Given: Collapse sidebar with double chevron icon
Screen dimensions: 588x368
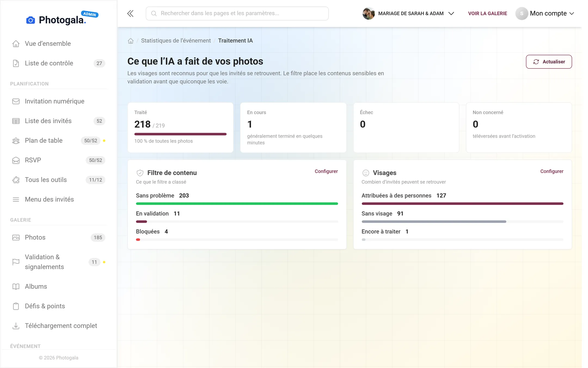Looking at the screenshot, I should [x=130, y=13].
